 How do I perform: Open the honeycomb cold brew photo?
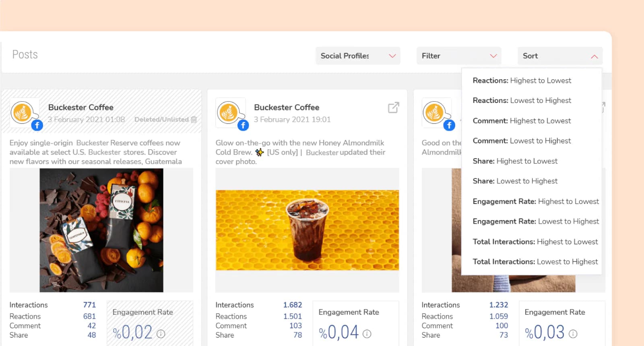coord(308,230)
